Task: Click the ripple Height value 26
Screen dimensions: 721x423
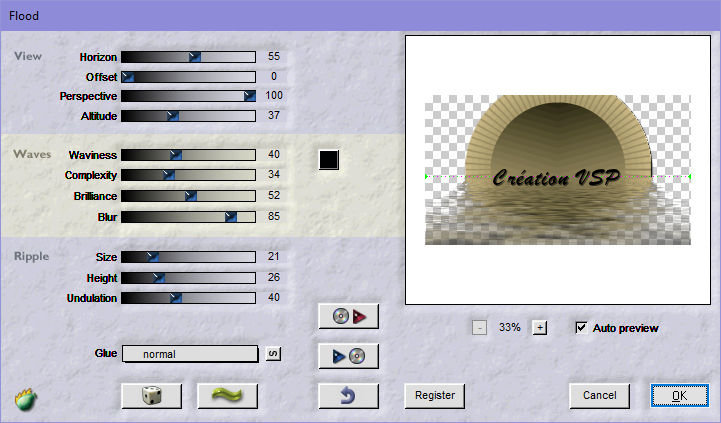Action: pyautogui.click(x=274, y=277)
